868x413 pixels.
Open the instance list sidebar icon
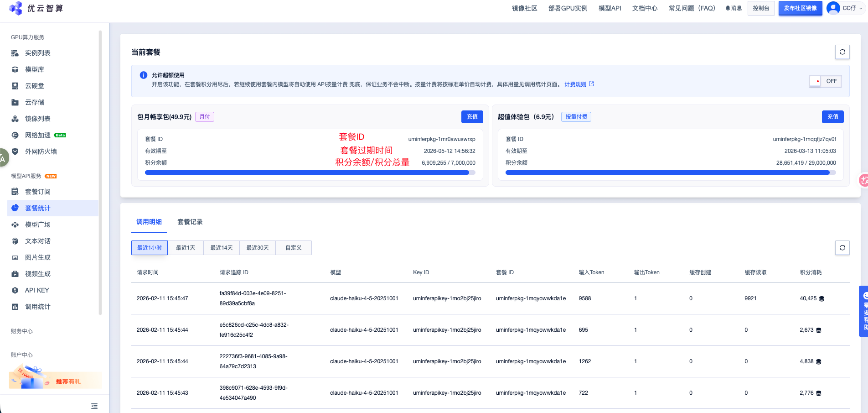(15, 53)
